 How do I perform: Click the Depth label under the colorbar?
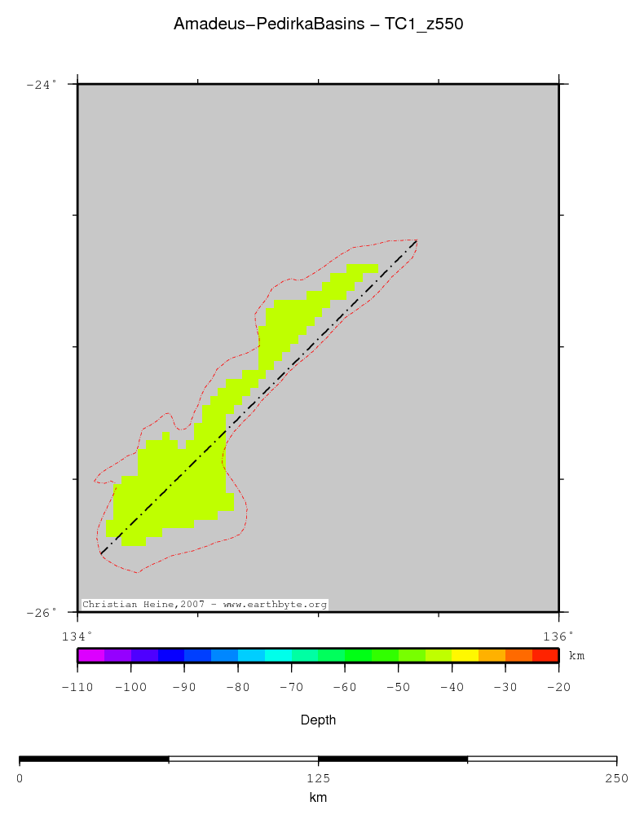(318, 720)
